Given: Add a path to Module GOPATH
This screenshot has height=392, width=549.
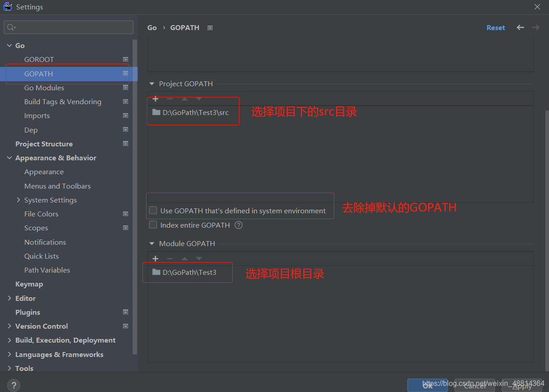Looking at the screenshot, I should click(x=155, y=259).
